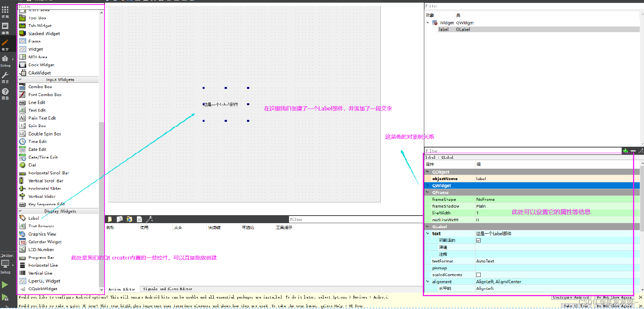The height and width of the screenshot is (309, 644).
Task: Select the Calendar Widget icon in widget box
Action: [22, 242]
